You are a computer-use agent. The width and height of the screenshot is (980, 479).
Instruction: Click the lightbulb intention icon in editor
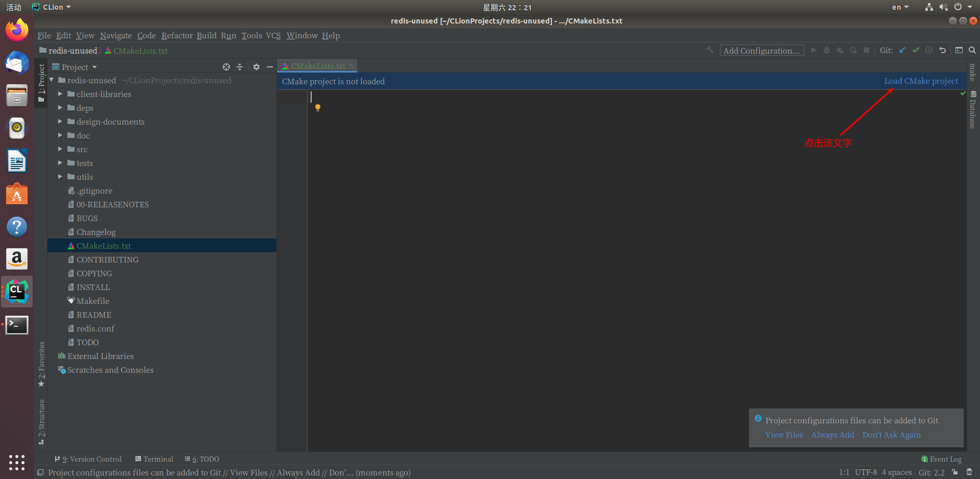318,108
